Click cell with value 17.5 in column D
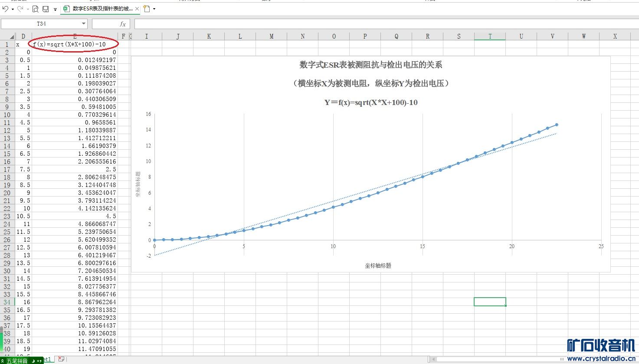 pyautogui.click(x=23, y=325)
